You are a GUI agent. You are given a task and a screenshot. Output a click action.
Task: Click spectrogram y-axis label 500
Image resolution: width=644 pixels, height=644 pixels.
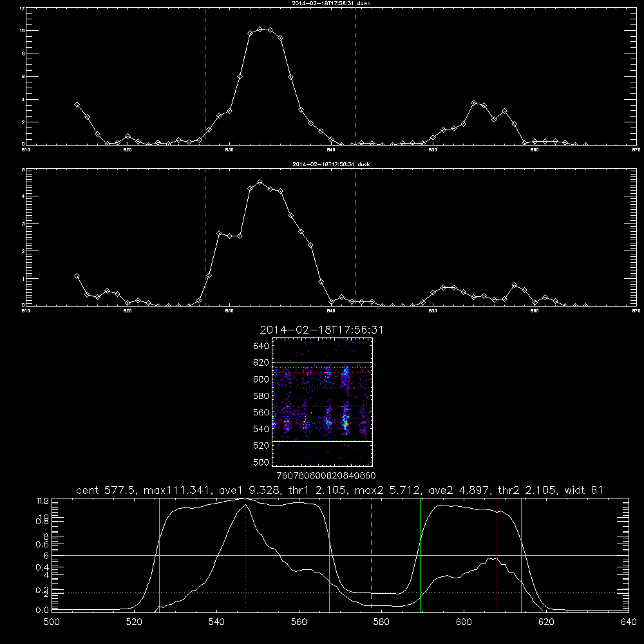(x=261, y=462)
